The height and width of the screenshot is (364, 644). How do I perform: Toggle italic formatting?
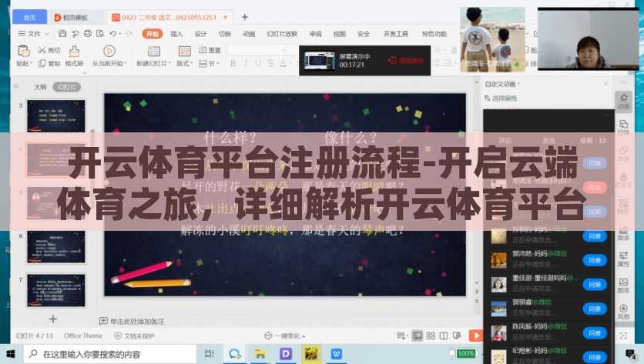click(246, 63)
